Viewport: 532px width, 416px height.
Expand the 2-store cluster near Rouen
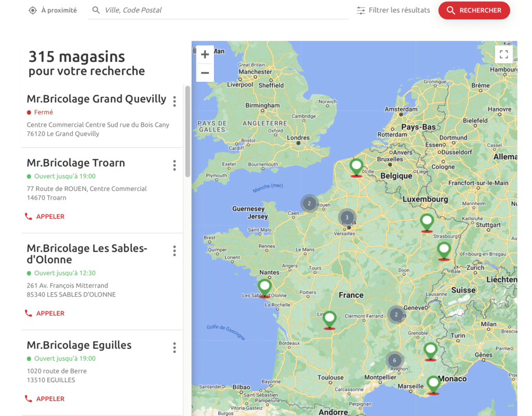pos(309,204)
